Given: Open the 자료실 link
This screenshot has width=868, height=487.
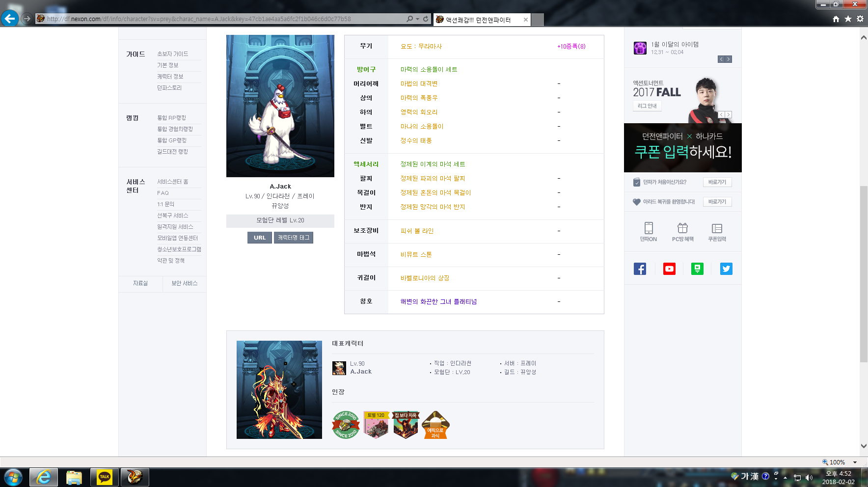Looking at the screenshot, I should click(140, 283).
